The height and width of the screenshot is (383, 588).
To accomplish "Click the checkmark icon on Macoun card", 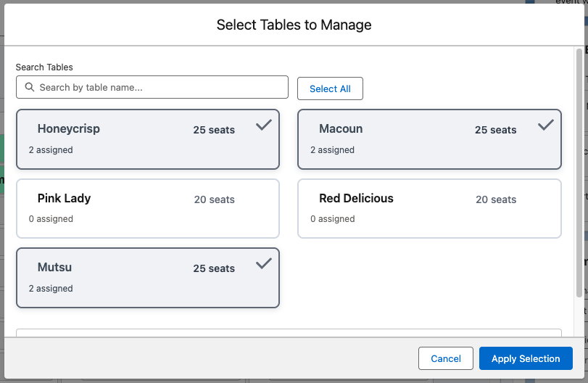I will 546,125.
